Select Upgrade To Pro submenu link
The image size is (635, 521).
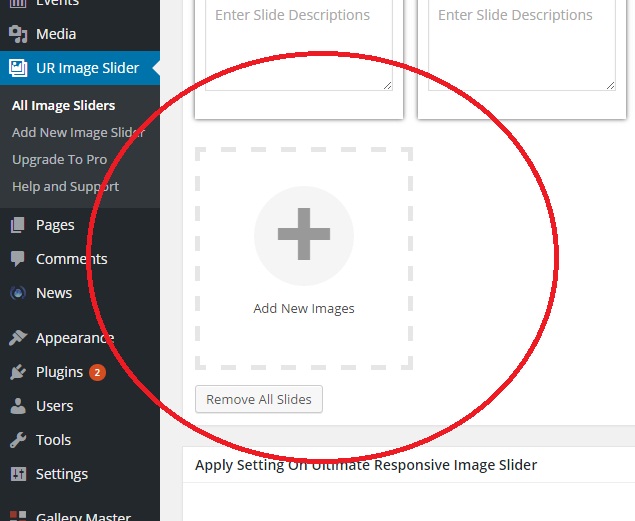pyautogui.click(x=59, y=159)
